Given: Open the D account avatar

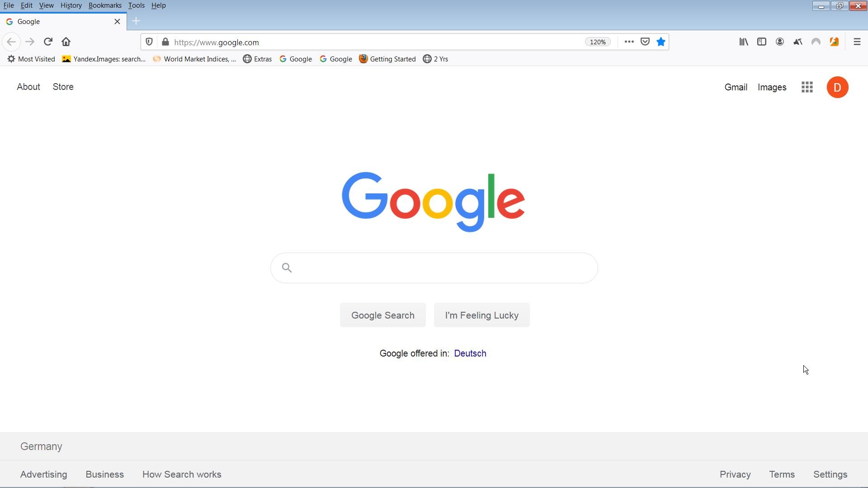Looking at the screenshot, I should (837, 87).
